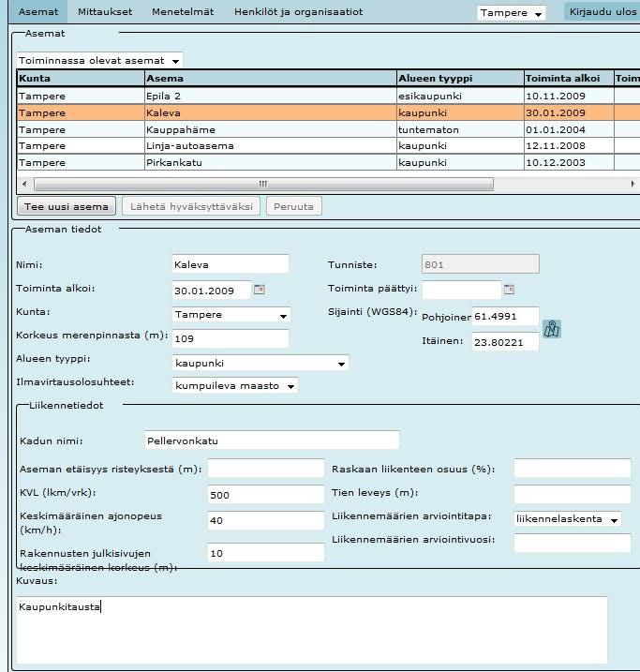This screenshot has height=672, width=640.
Task: Open the Tampere city dropdown in header
Action: [512, 13]
